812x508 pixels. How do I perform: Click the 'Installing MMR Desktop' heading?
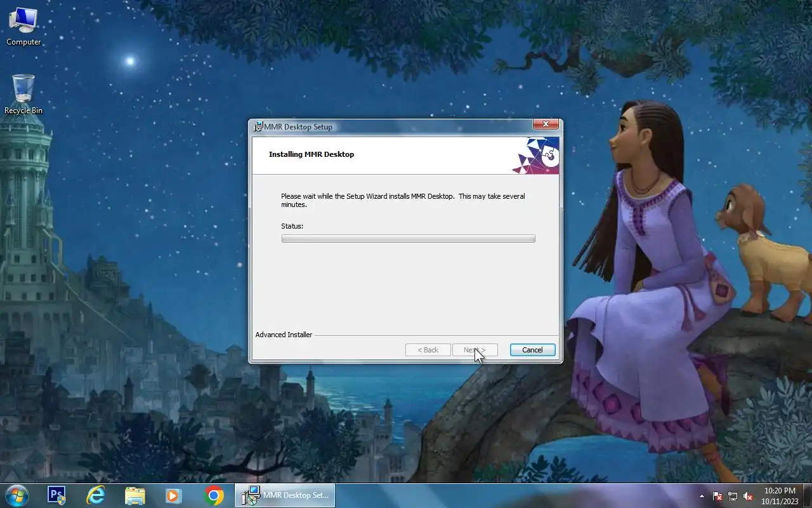(311, 154)
